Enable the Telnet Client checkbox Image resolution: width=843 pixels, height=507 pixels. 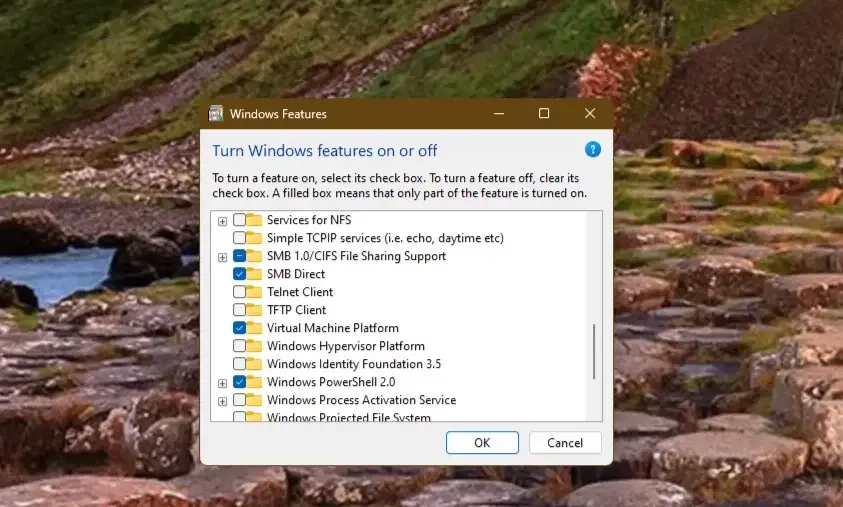point(239,292)
